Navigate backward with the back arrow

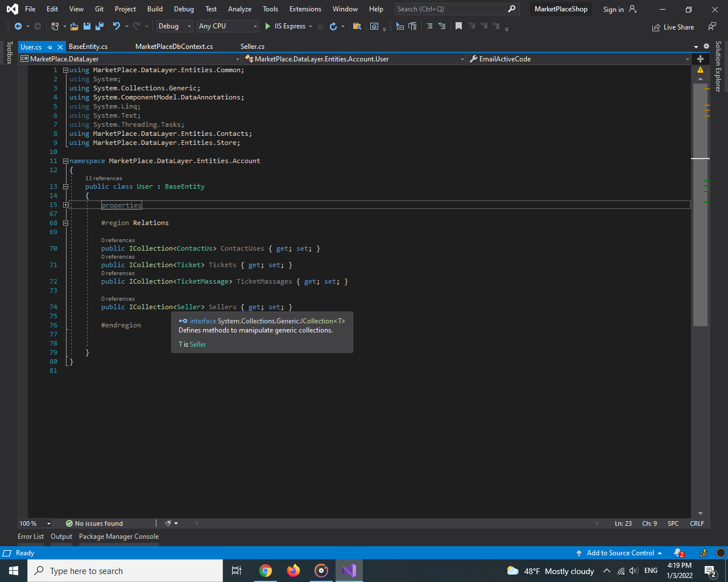[18, 26]
